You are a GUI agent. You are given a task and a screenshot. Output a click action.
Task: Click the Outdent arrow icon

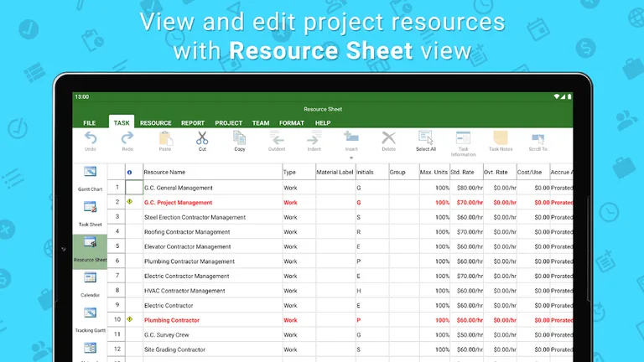pos(277,138)
